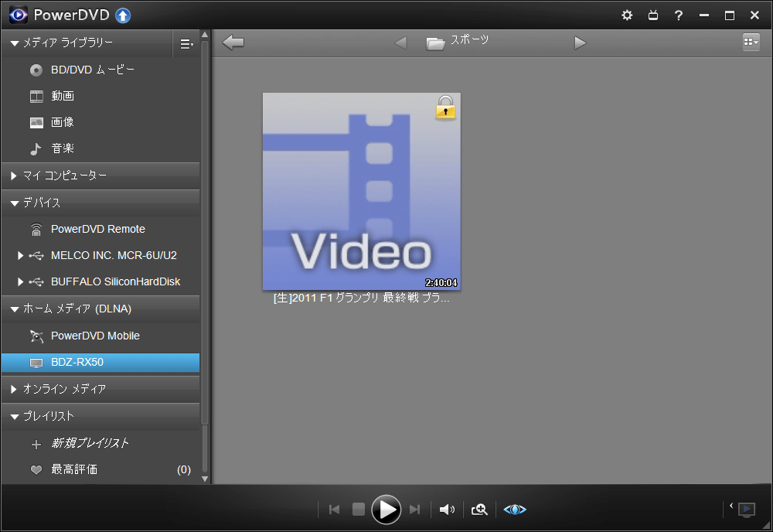Skip to next track button
Viewport: 773px width, 532px height.
414,510
